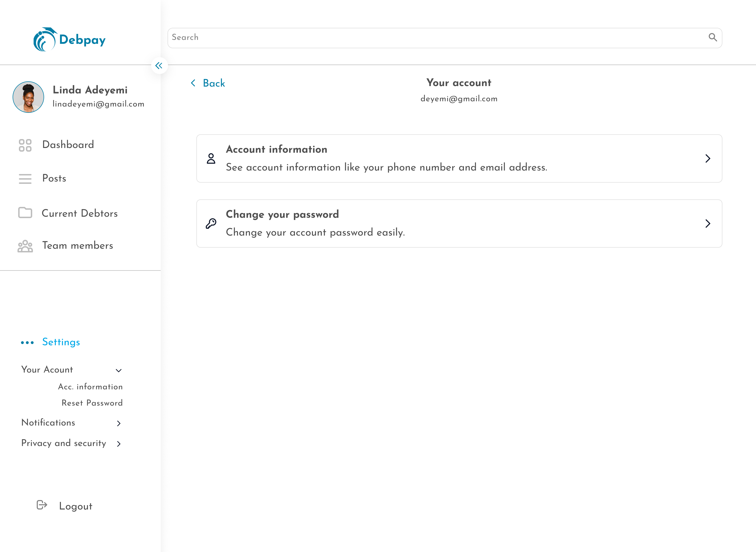This screenshot has width=756, height=552.
Task: Collapse the sidebar with the double-chevron
Action: (x=159, y=65)
